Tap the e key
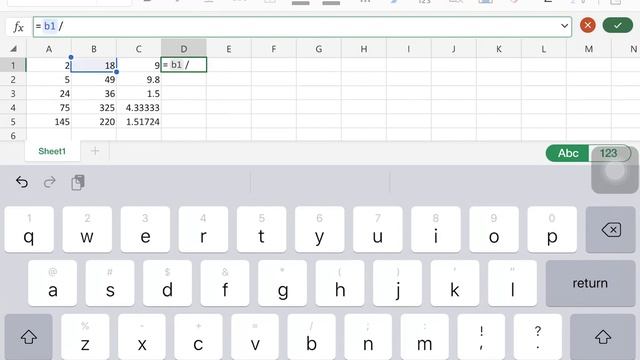Image resolution: width=640 pixels, height=360 pixels. (x=145, y=229)
